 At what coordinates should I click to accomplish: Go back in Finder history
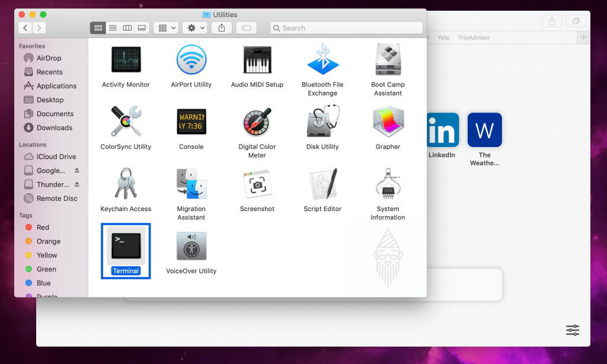[25, 28]
